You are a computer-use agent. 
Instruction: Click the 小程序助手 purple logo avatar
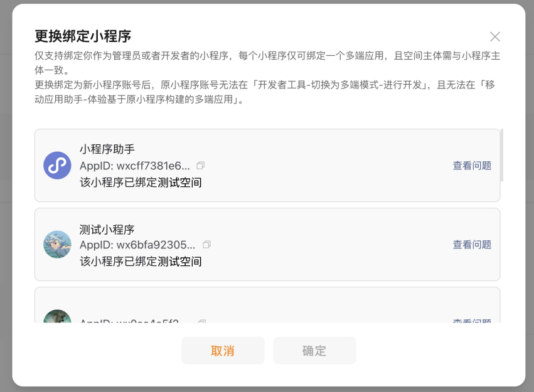coord(57,166)
